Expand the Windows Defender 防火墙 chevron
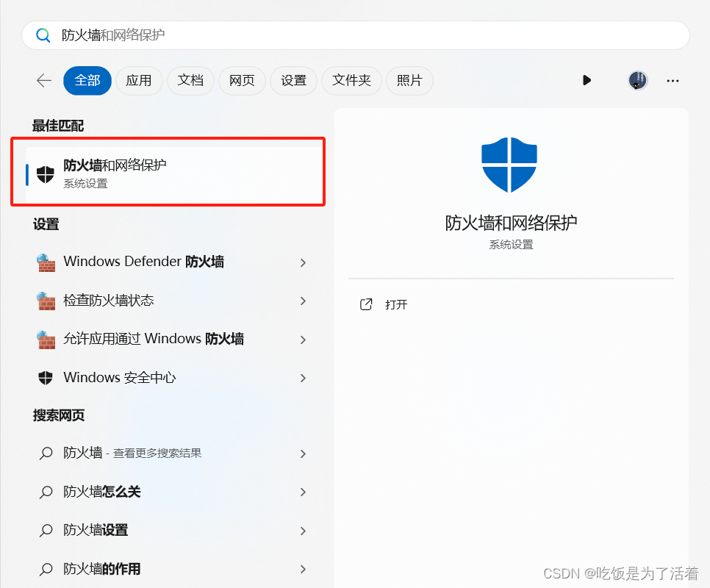The height and width of the screenshot is (588, 710). pos(303,262)
